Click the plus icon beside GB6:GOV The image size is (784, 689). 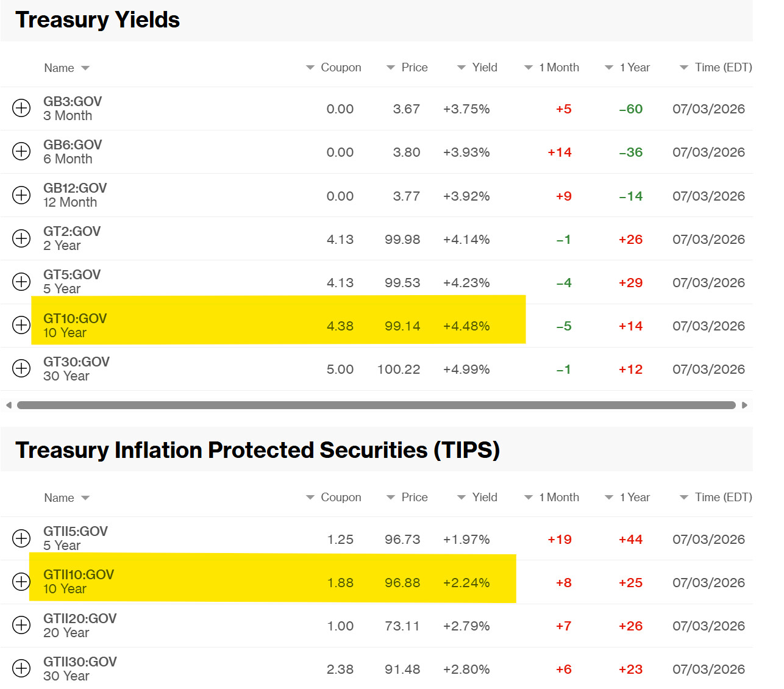[x=21, y=151]
